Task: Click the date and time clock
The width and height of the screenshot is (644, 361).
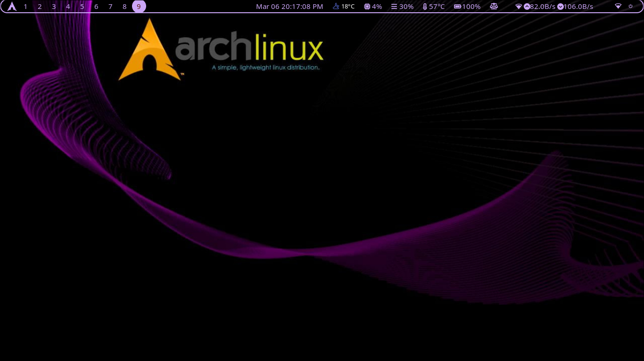Action: 289,7
